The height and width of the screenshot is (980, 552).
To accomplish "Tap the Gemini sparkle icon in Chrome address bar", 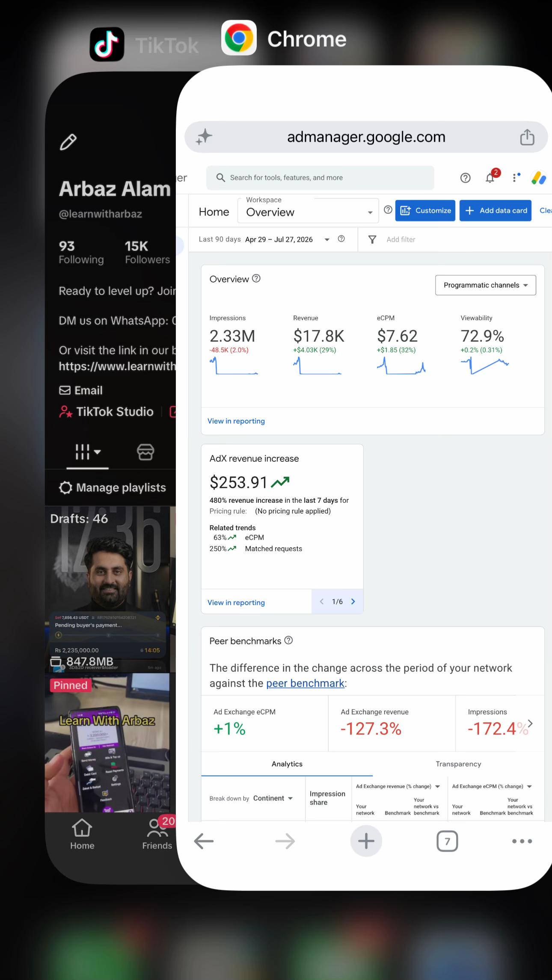I will coord(204,137).
